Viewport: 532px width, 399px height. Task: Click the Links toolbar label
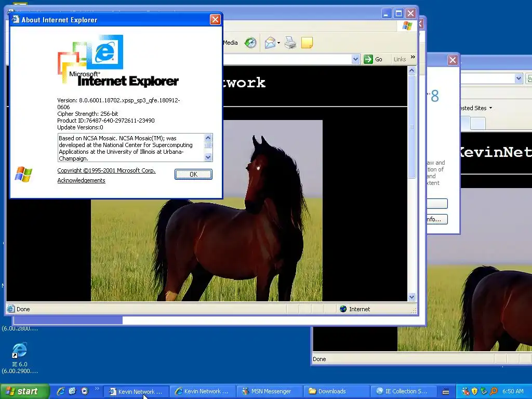400,59
